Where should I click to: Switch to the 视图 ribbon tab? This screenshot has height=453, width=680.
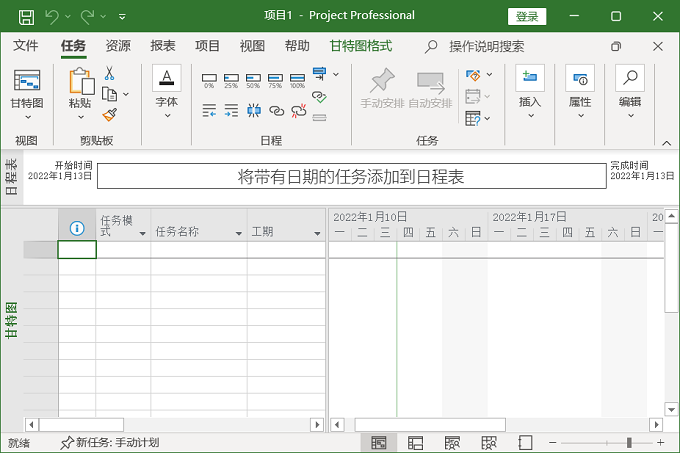252,46
